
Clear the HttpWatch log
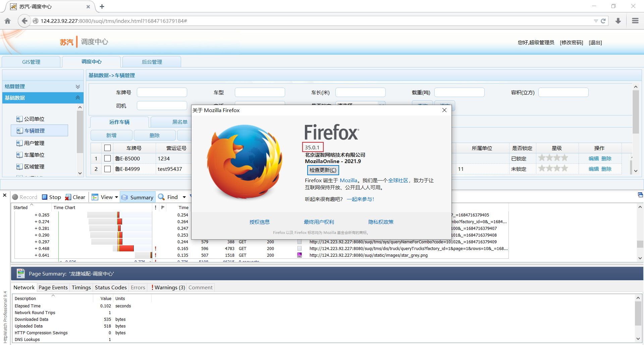tap(75, 197)
